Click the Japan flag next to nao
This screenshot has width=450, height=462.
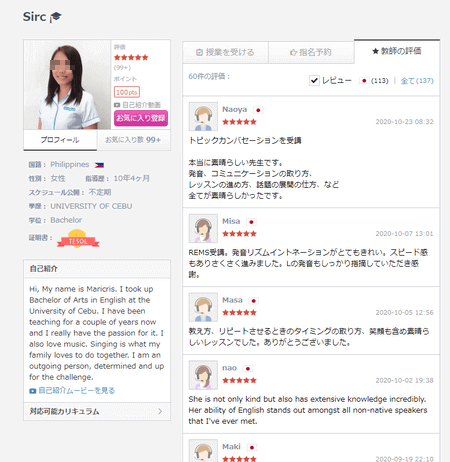pyautogui.click(x=248, y=369)
